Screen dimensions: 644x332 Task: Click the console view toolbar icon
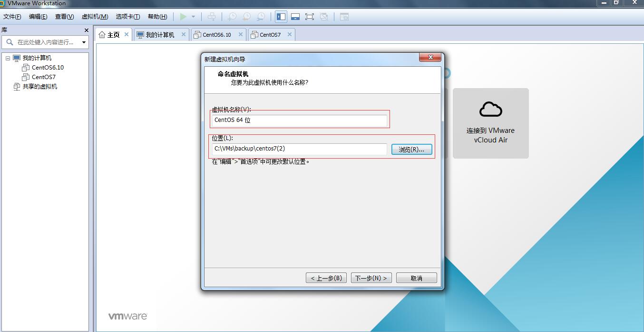pos(344,17)
